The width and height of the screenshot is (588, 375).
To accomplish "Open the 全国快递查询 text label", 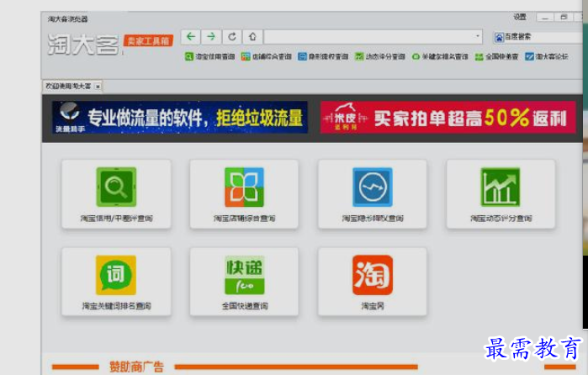I will 245,306.
